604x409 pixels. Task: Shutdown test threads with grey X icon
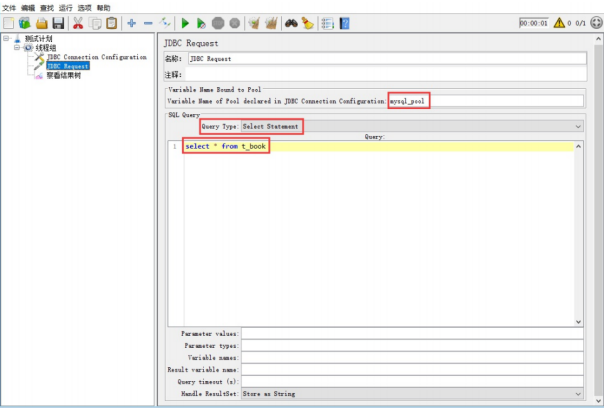235,23
